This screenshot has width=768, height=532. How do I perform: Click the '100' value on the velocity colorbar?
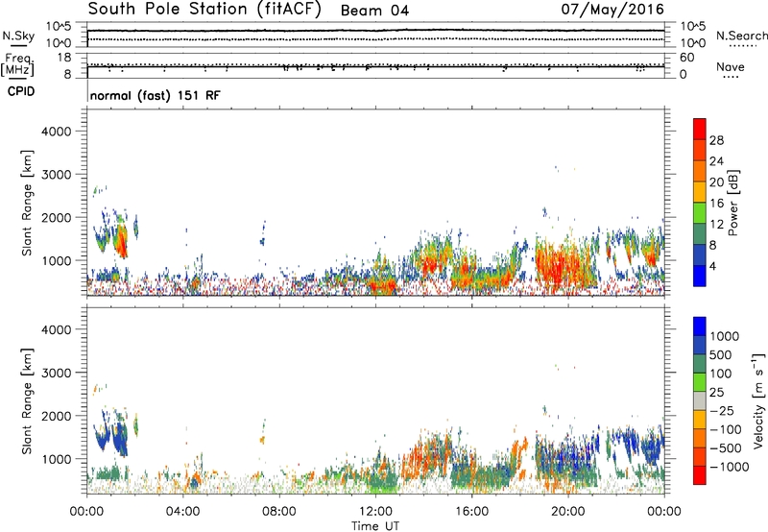(x=721, y=374)
